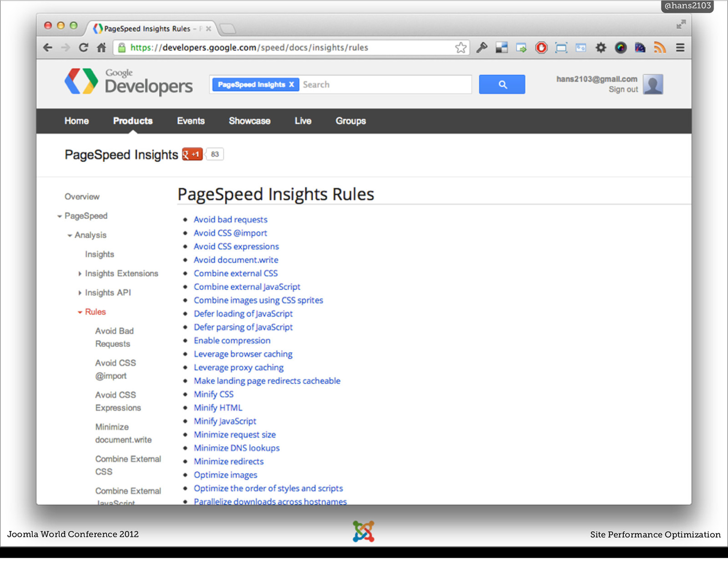Remove the PageSpeed Insights search filter X
The width and height of the screenshot is (728, 561).
[292, 84]
